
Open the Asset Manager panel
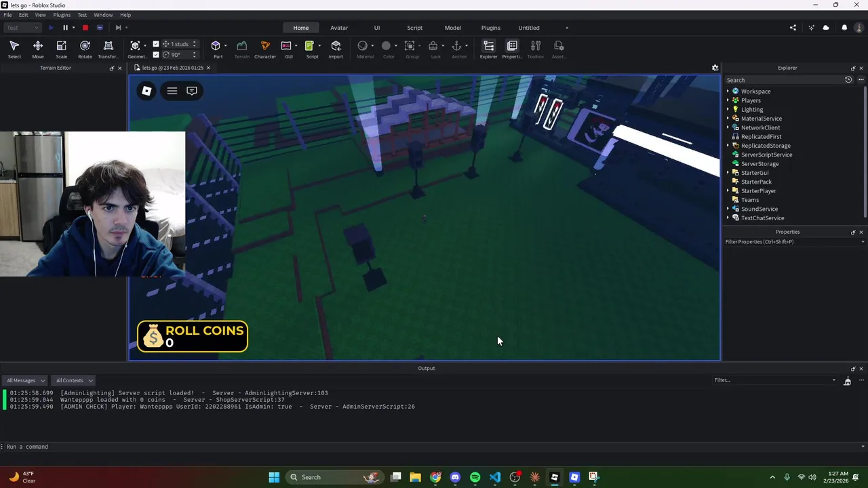coord(559,49)
